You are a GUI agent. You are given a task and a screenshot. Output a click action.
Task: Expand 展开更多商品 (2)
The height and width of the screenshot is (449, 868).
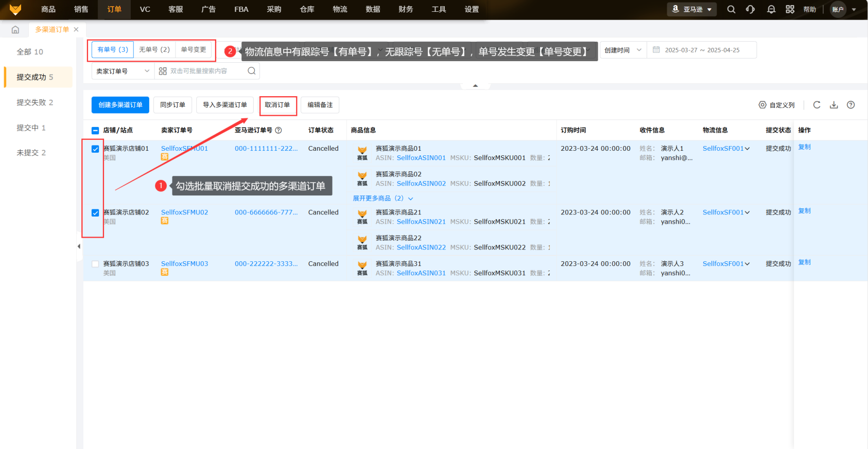tap(383, 198)
